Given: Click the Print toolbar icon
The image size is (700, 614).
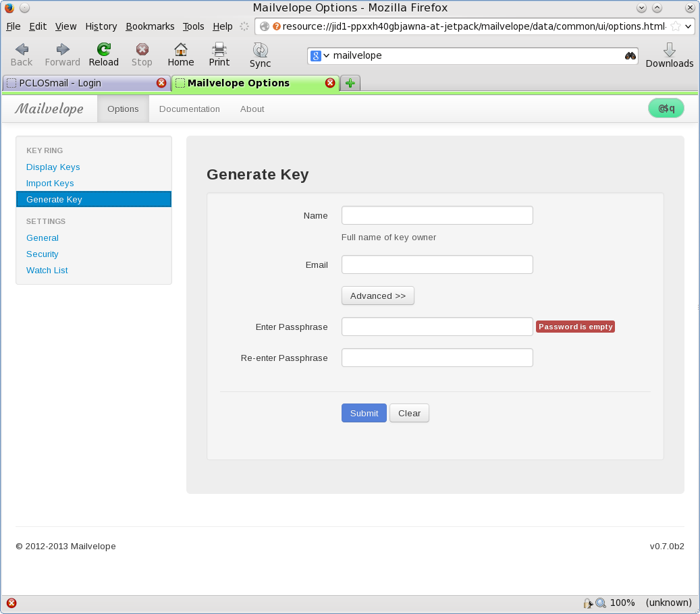Looking at the screenshot, I should click(219, 49).
